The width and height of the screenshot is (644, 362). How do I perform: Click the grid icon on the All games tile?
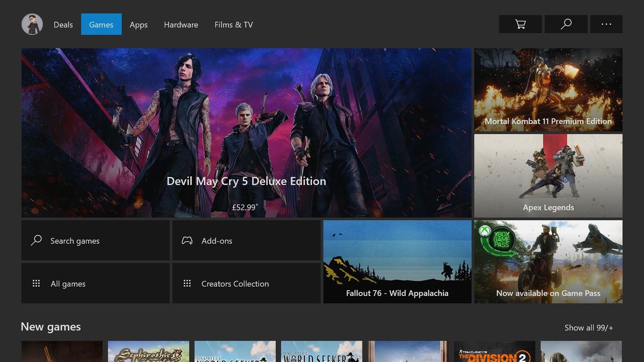tap(36, 283)
